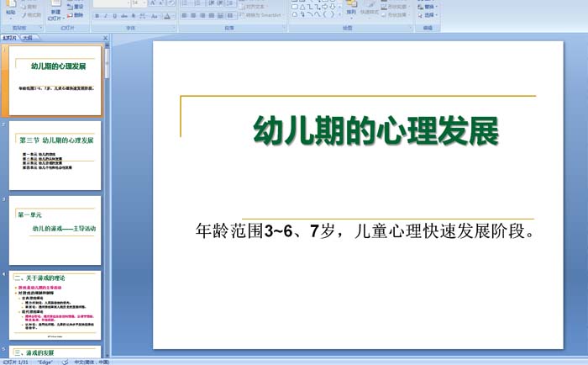Viewport: 588px width, 365px height.
Task: Open the Font group dialog launcher
Action: click(174, 28)
